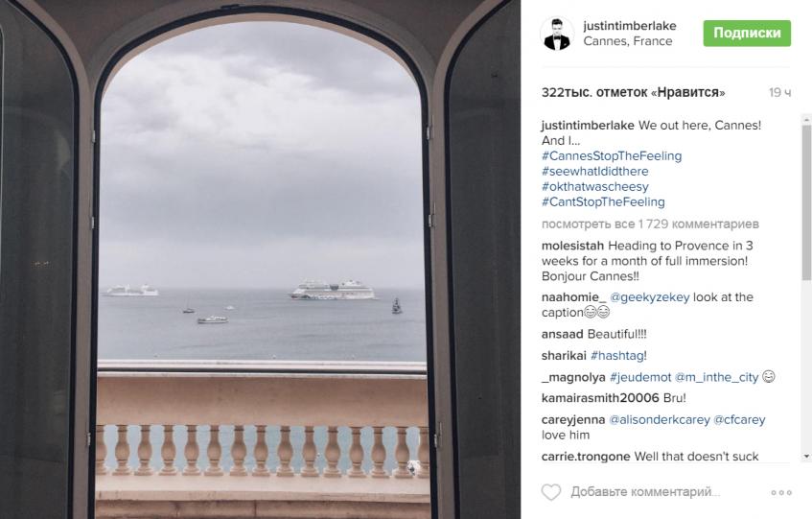Open the #jeudemot hashtag

click(x=640, y=377)
